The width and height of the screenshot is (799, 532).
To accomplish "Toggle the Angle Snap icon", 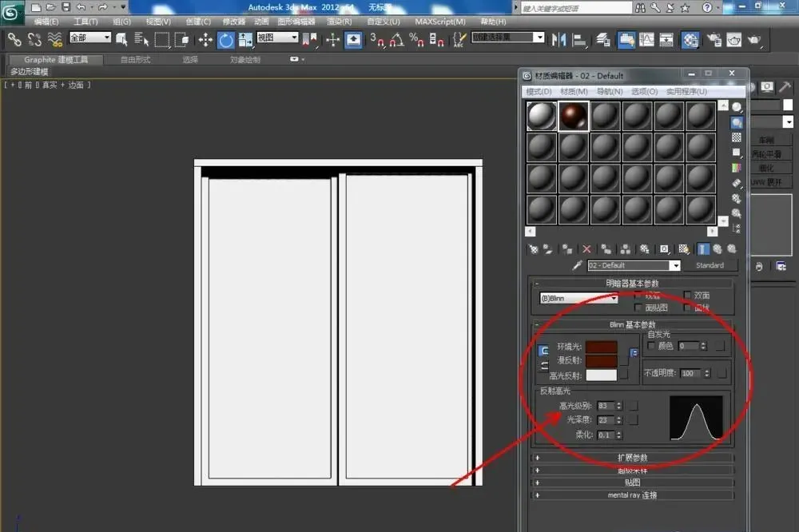I will pos(396,40).
